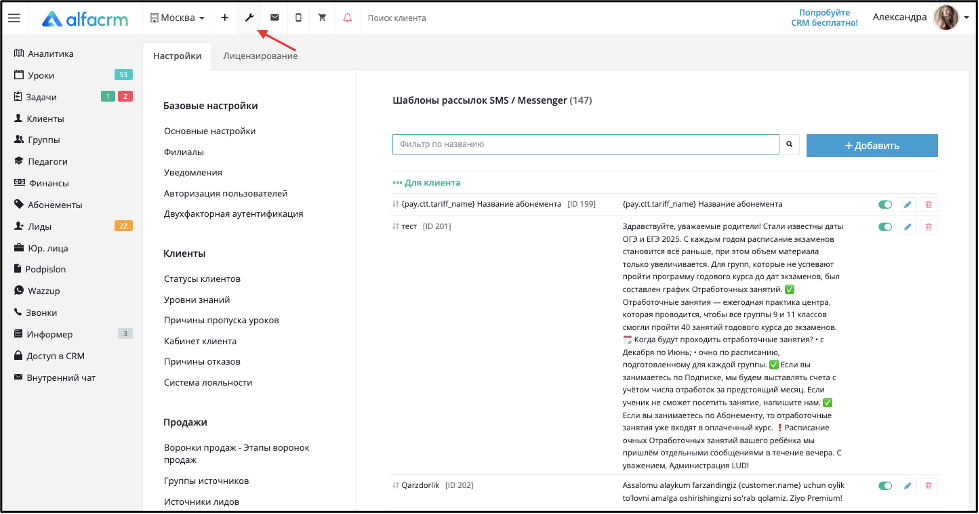The height and width of the screenshot is (514, 979).
Task: Toggle the Qarzdorlik template switch
Action: coord(885,485)
